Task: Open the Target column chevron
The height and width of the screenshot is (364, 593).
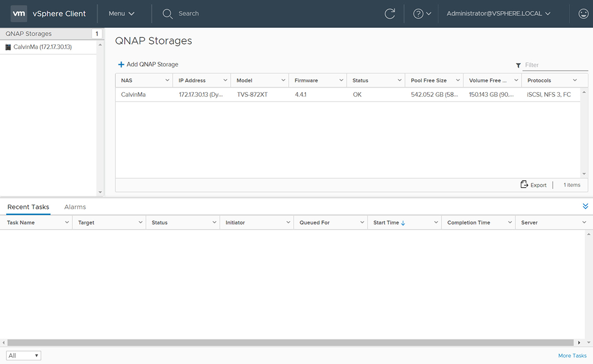Action: [x=140, y=222]
